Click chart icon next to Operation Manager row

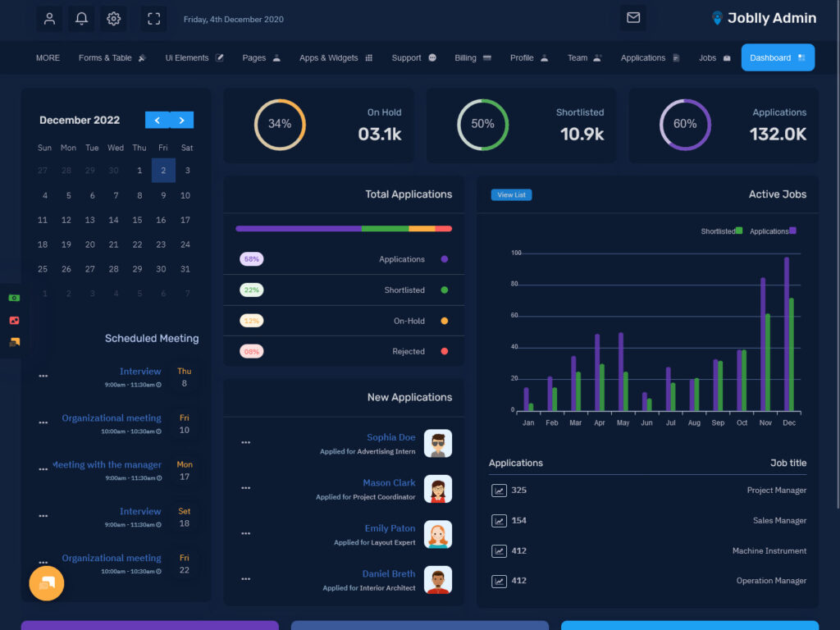[499, 581]
